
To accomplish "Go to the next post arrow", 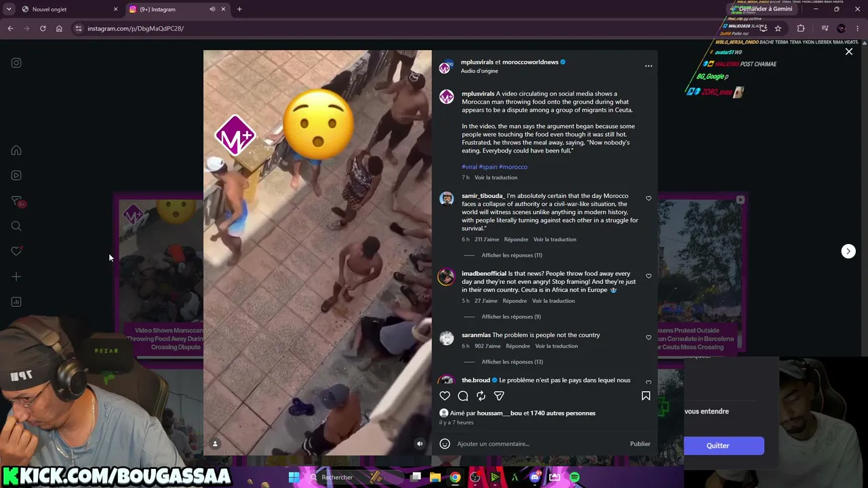I will pos(848,251).
